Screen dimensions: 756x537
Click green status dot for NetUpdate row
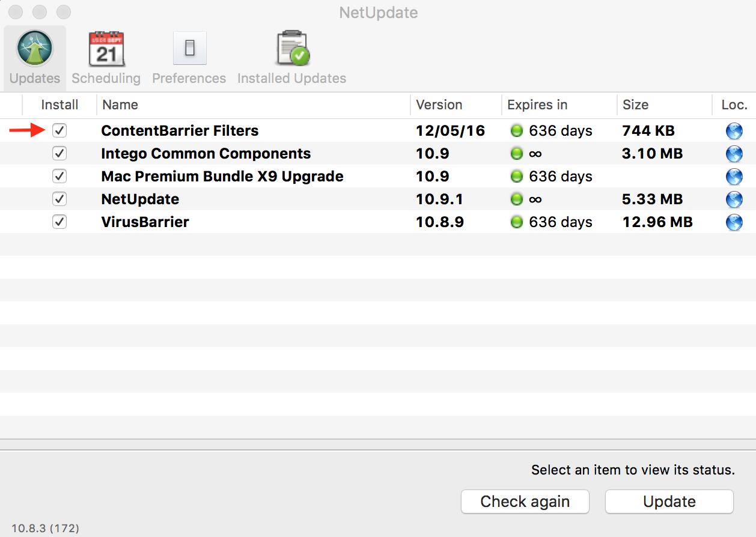tap(516, 199)
